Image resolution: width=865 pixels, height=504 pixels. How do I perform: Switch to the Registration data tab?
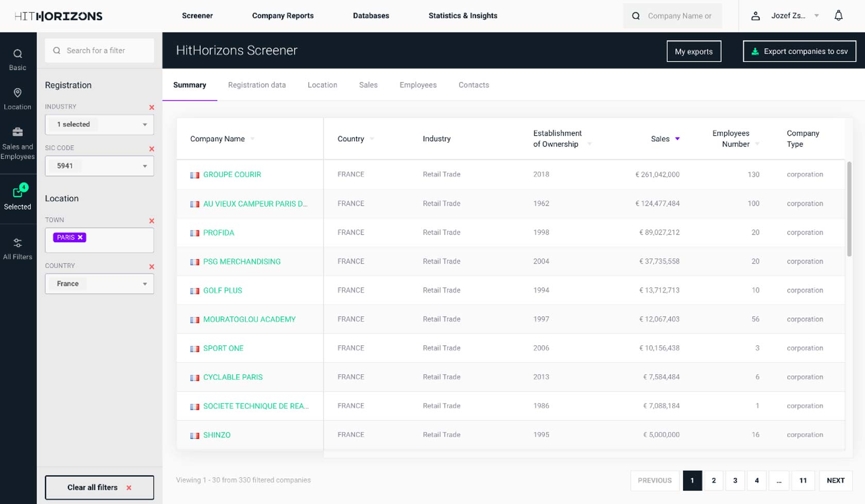point(257,85)
